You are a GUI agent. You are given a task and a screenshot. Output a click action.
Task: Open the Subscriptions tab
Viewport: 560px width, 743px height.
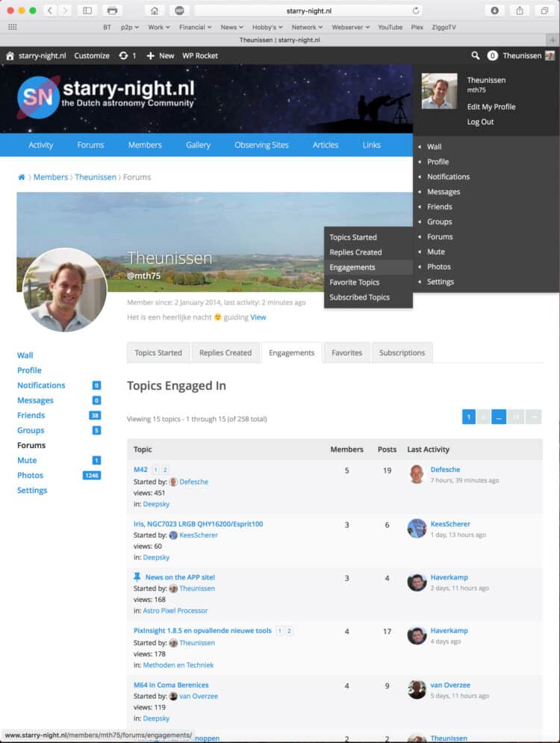tap(402, 352)
